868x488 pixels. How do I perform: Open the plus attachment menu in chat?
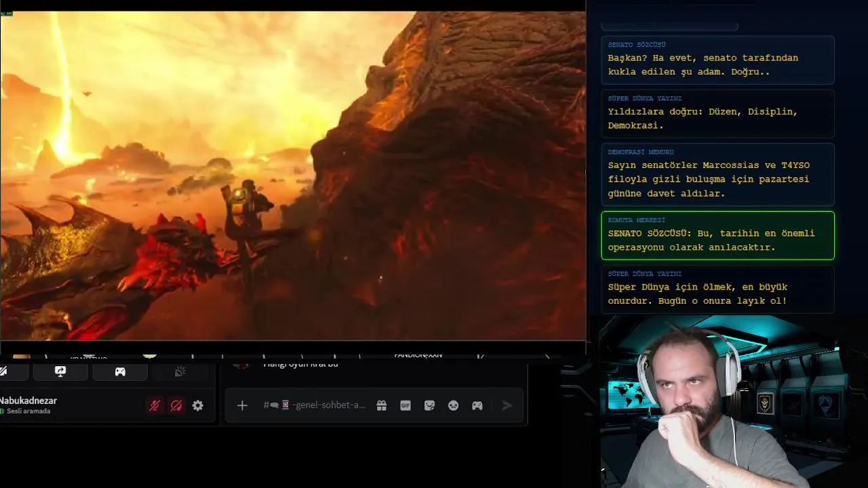242,405
